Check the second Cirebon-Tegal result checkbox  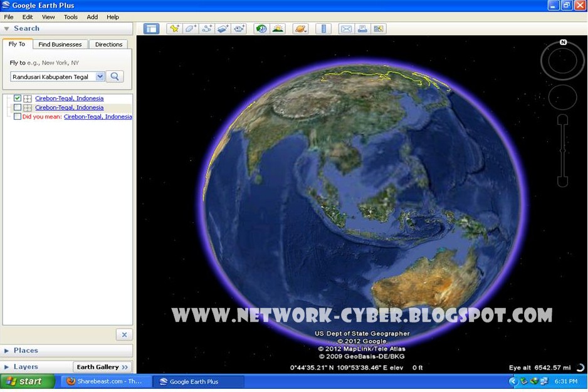(17, 107)
